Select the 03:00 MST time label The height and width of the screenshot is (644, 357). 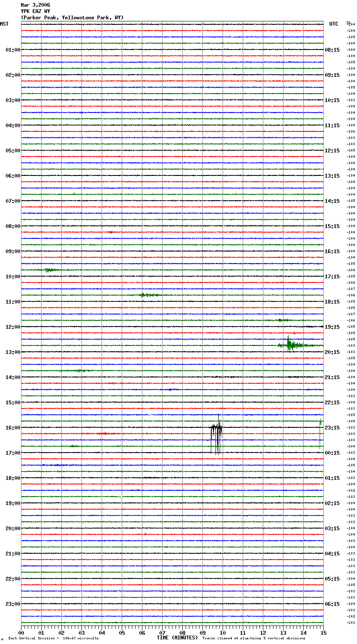coord(13,100)
